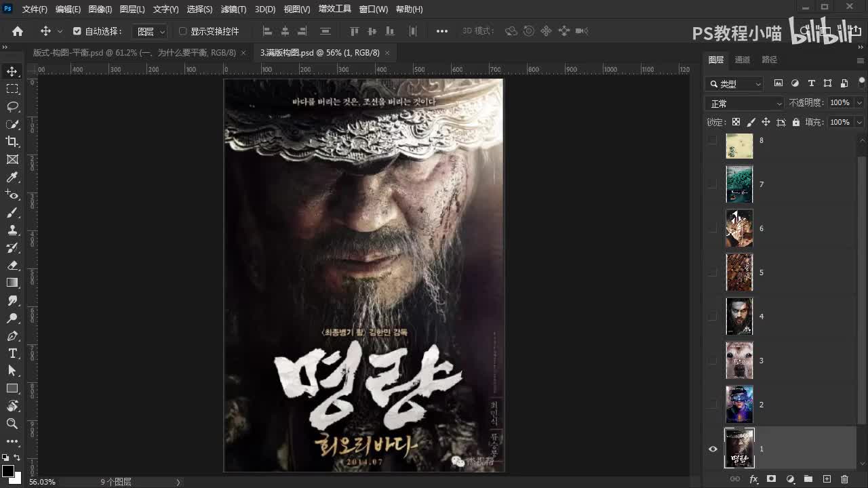Select the Lasso tool
The image size is (868, 488).
pyautogui.click(x=12, y=106)
